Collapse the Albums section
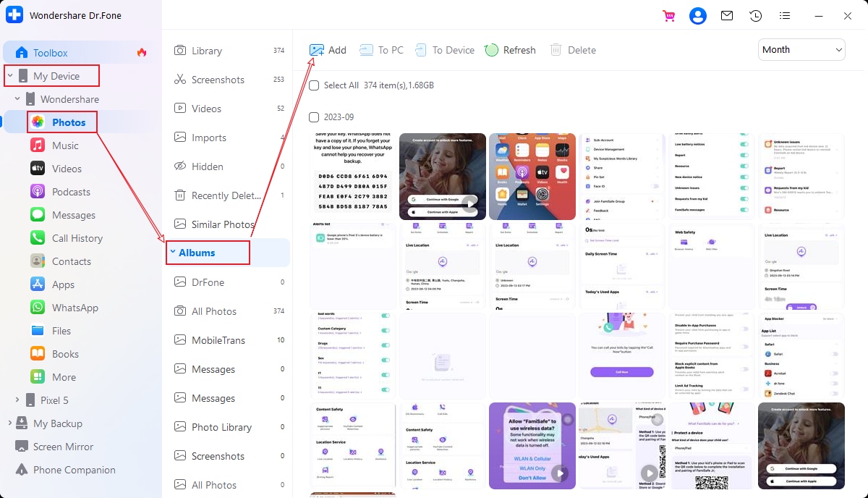868x498 pixels. pos(172,253)
